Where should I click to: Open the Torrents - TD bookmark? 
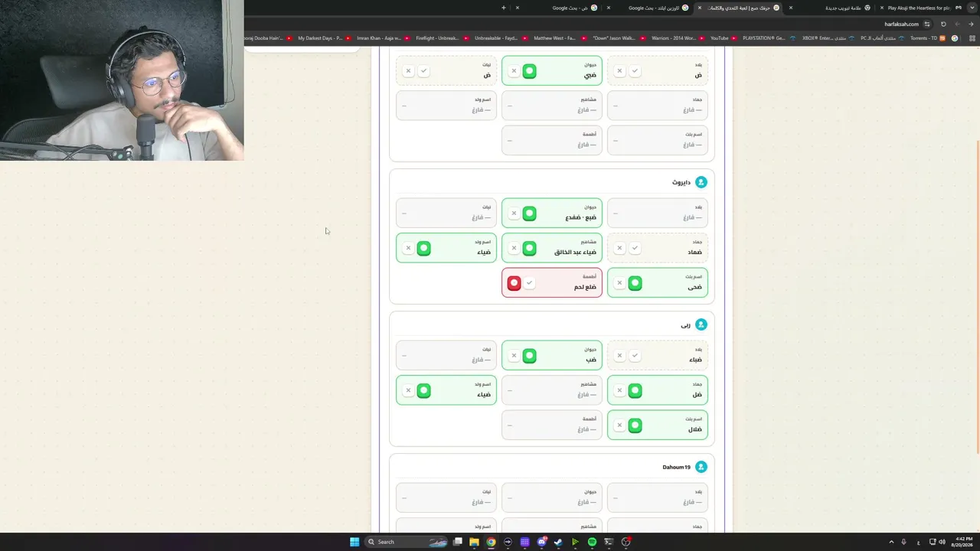(927, 38)
